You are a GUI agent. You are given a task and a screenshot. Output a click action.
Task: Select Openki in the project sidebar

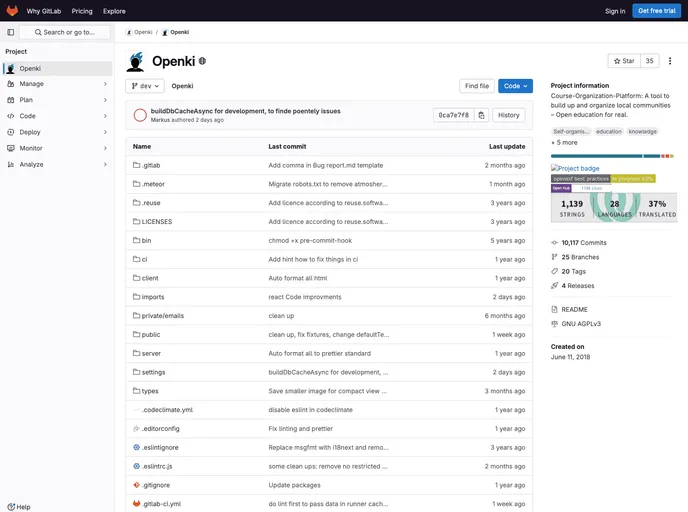click(x=57, y=68)
